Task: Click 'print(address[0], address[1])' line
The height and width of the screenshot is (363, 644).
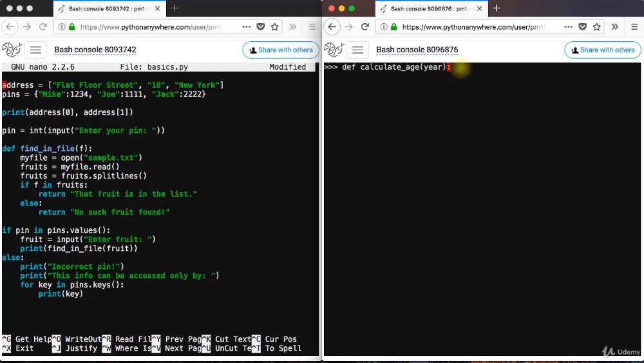Action: (68, 112)
